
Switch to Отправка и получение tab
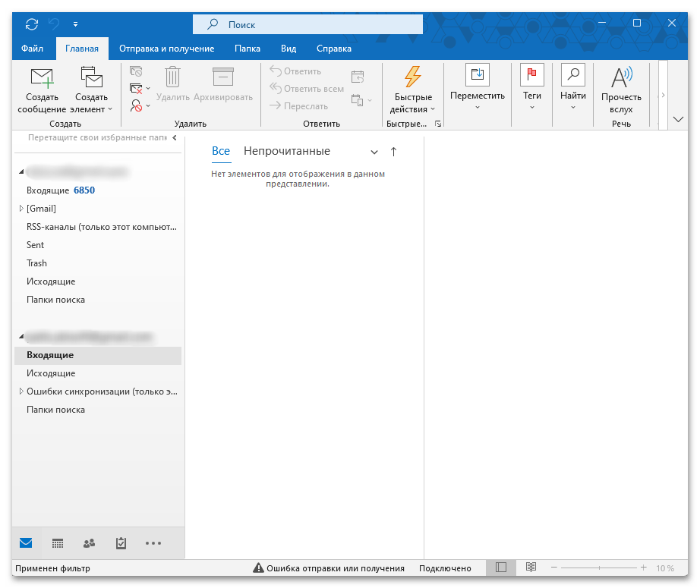[166, 48]
